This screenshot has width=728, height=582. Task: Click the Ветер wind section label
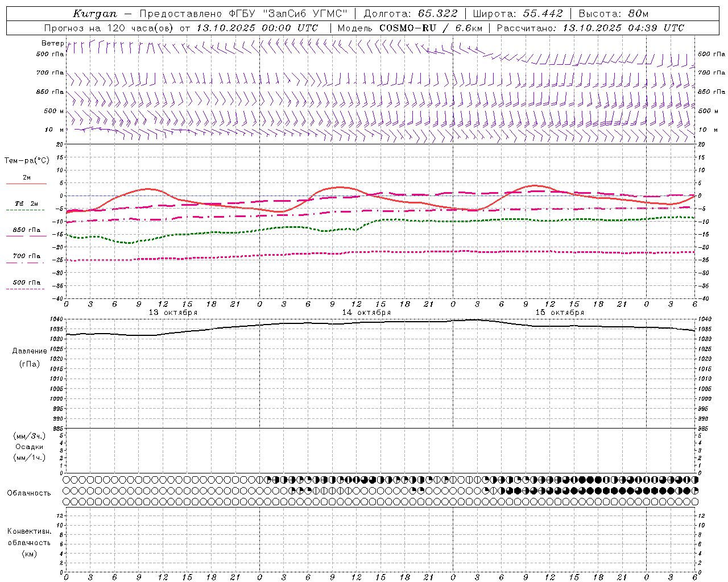tap(52, 43)
